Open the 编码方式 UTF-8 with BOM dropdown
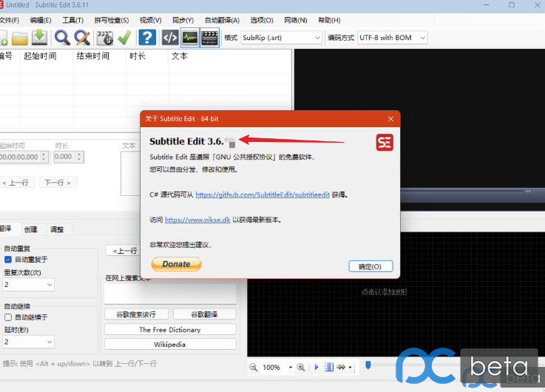The width and height of the screenshot is (545, 392). point(392,38)
